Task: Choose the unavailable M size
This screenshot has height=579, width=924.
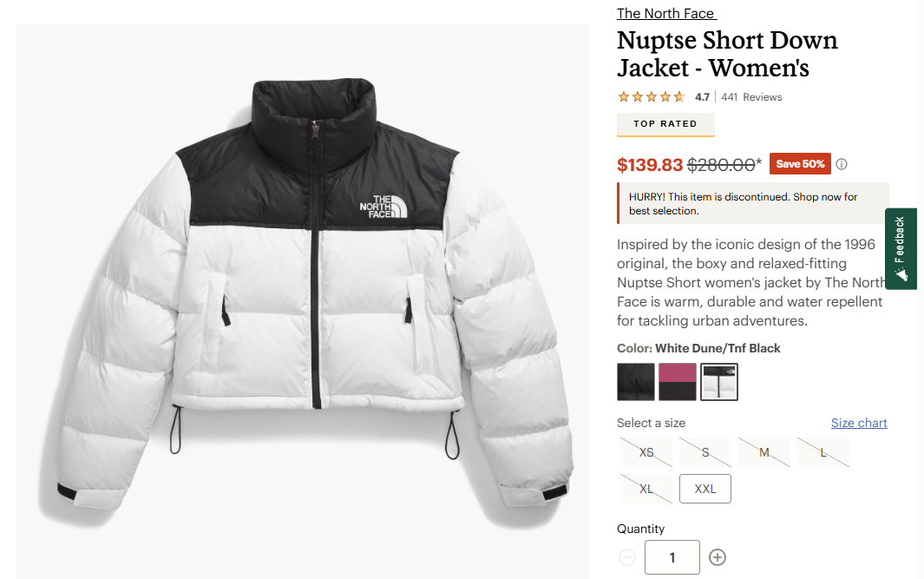Action: pyautogui.click(x=764, y=452)
